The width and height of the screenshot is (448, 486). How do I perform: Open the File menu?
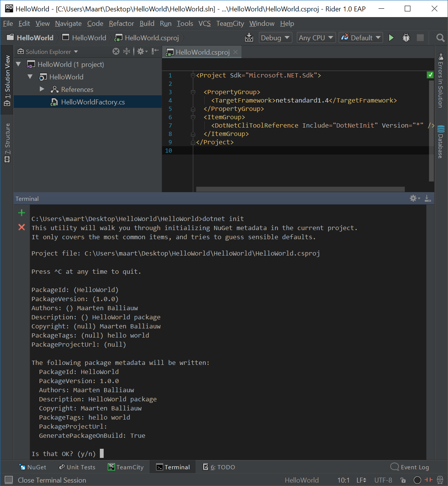(8, 24)
